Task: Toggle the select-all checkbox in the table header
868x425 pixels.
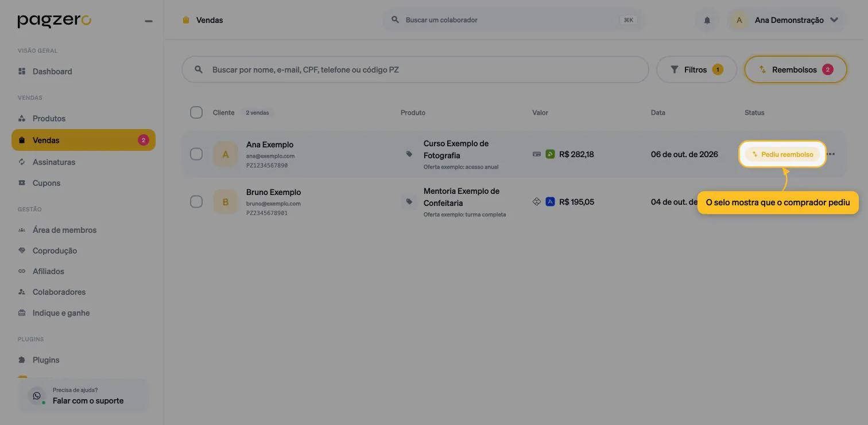Action: click(x=196, y=112)
